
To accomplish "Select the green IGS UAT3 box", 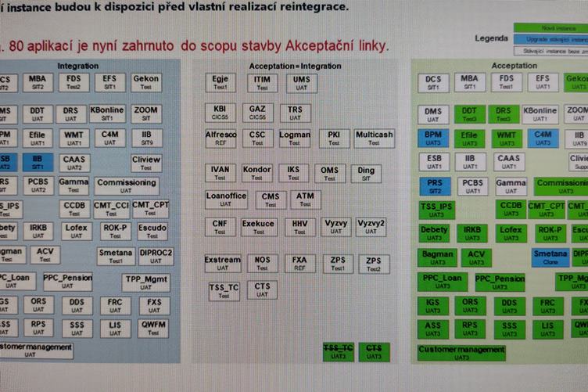I will tap(432, 306).
